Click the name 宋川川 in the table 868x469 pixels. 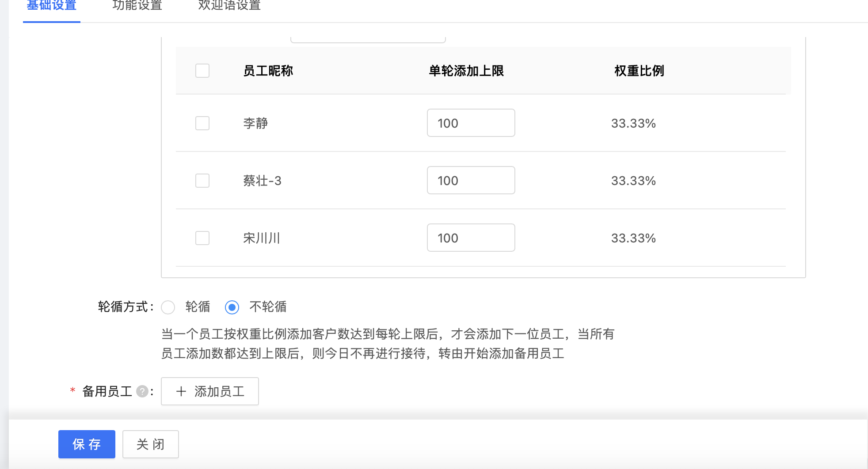(x=262, y=238)
